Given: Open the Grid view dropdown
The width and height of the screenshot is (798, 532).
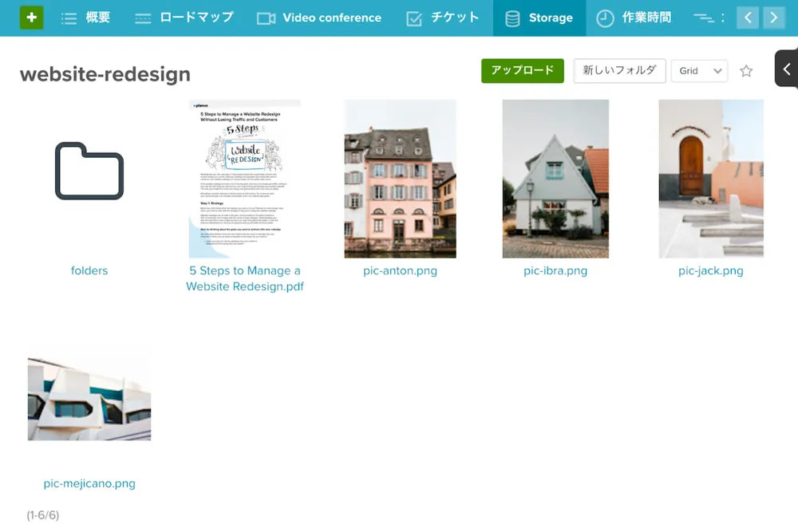Looking at the screenshot, I should pyautogui.click(x=699, y=71).
